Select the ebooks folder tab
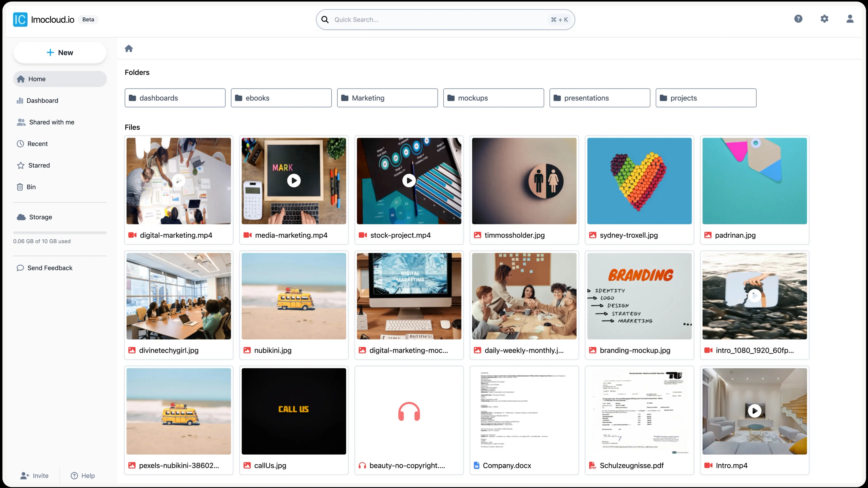868x488 pixels. point(281,97)
